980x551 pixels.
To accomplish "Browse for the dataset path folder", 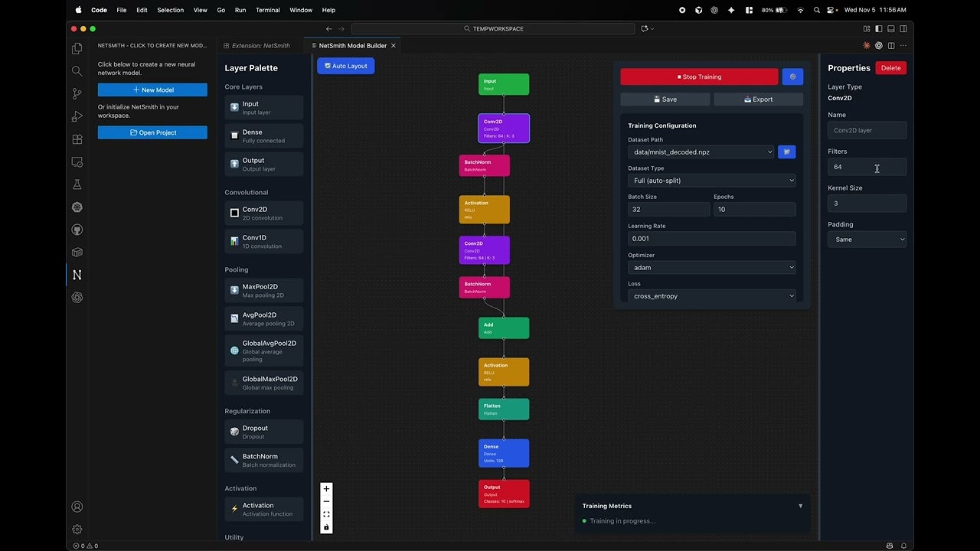I will 786,152.
